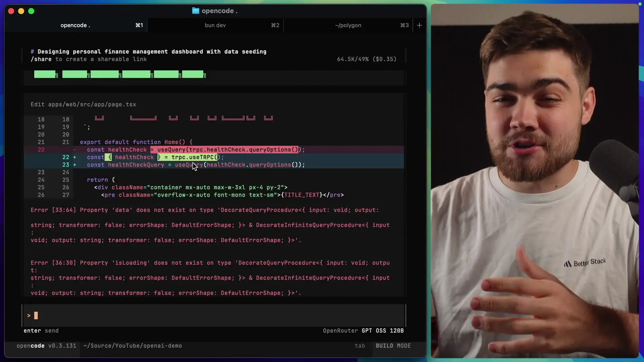Click the 'opencode v0.3.131' version label
Screen dimensions: 644x362
click(46, 346)
